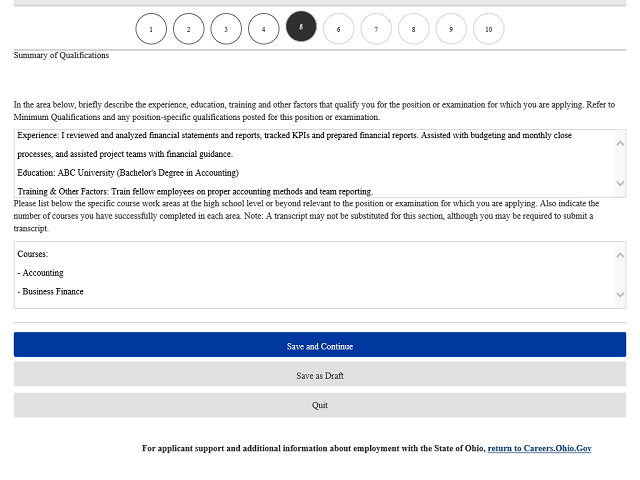The height and width of the screenshot is (480, 640).
Task: Click the '- Business Finance' course line
Action: coord(51,291)
